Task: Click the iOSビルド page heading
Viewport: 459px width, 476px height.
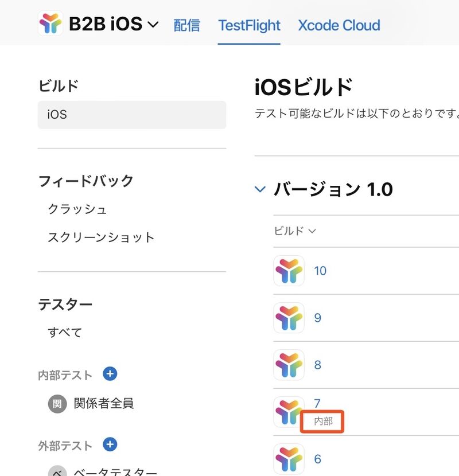Action: click(304, 87)
